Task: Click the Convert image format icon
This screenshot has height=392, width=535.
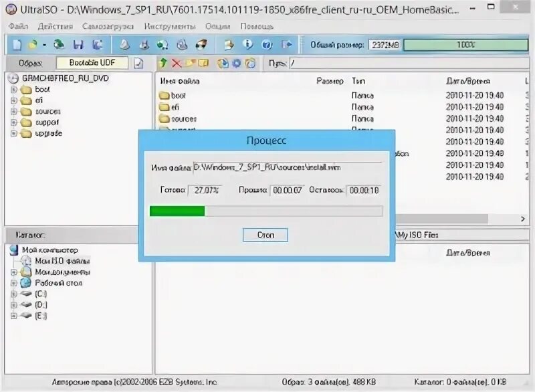Action: pos(163,45)
